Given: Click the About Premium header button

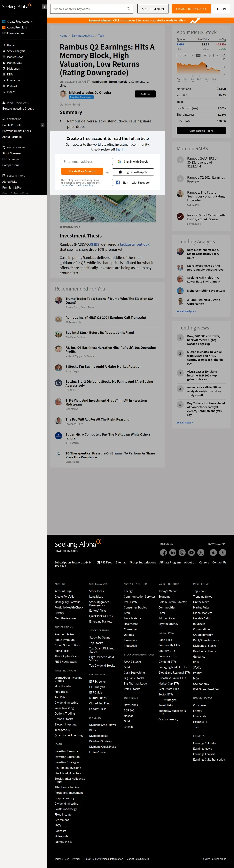Looking at the screenshot, I should tap(153, 9).
